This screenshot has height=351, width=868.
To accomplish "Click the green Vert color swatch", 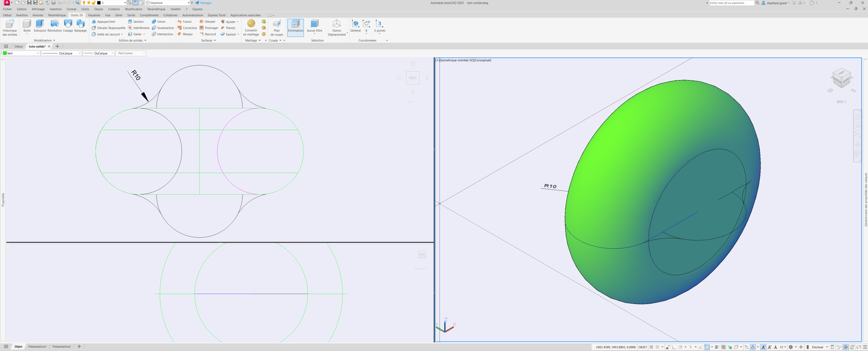I will (x=5, y=53).
